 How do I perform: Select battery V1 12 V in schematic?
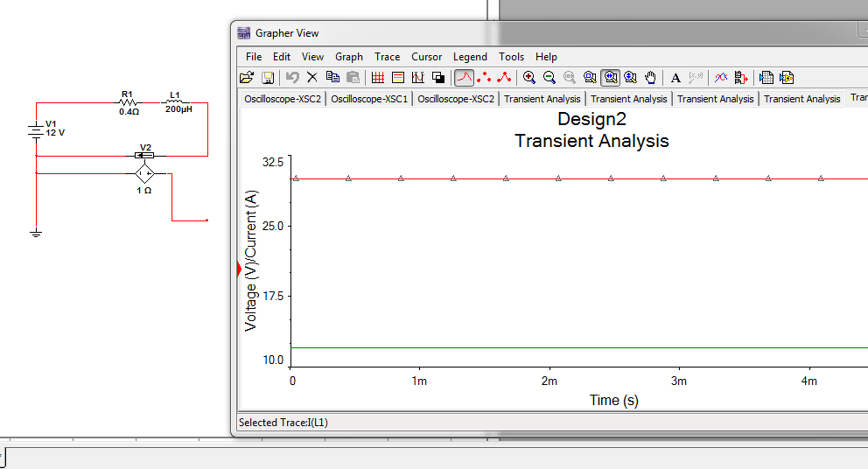(x=36, y=130)
